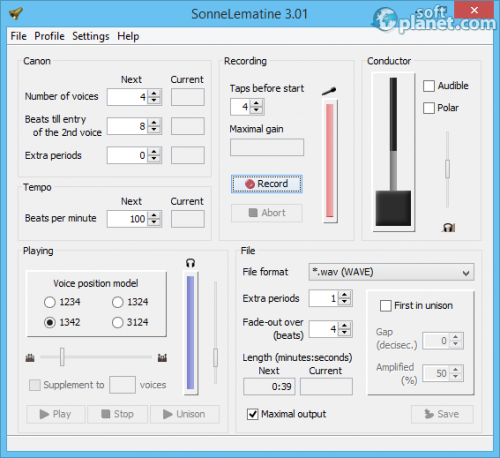Tick the First in unison checkbox
500x458 pixels.
(386, 306)
